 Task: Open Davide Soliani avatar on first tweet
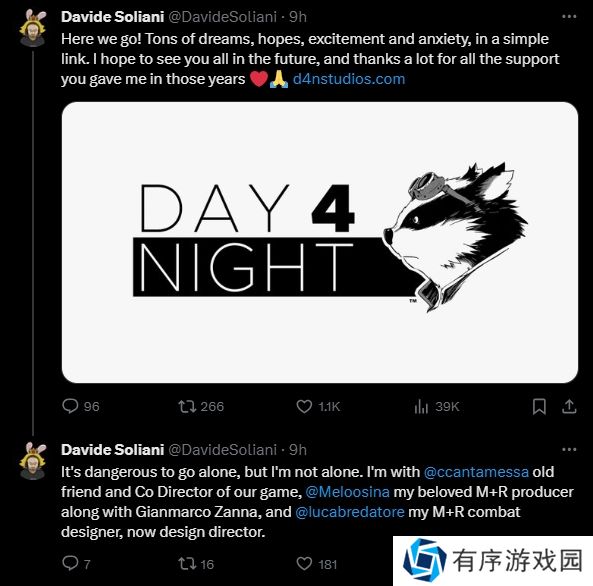33,28
